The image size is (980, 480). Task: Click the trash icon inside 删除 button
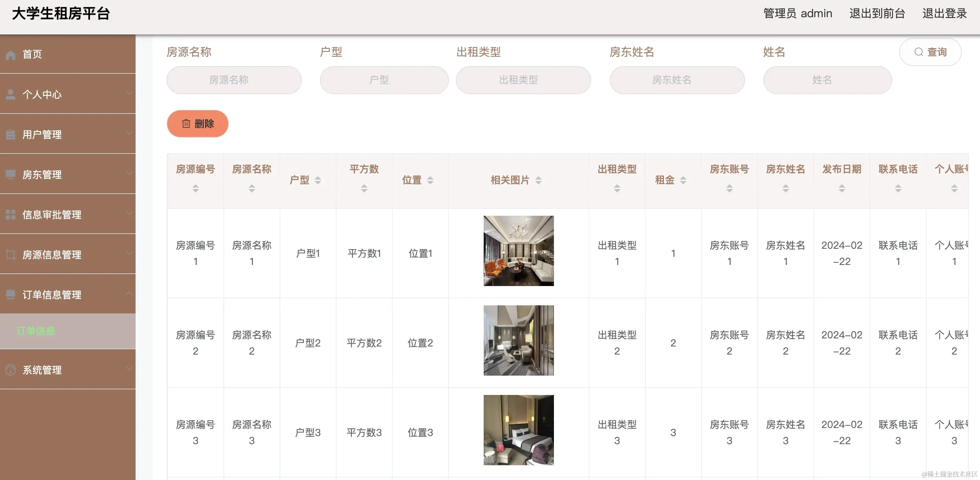[186, 123]
